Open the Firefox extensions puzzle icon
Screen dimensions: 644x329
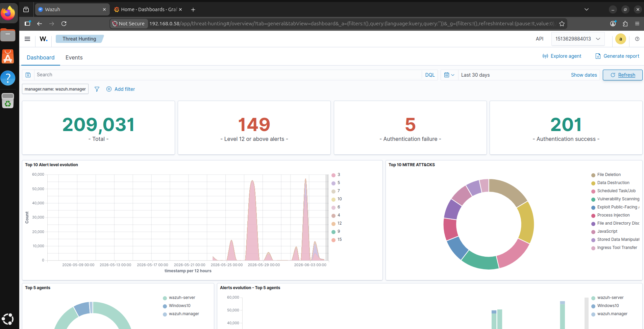625,24
